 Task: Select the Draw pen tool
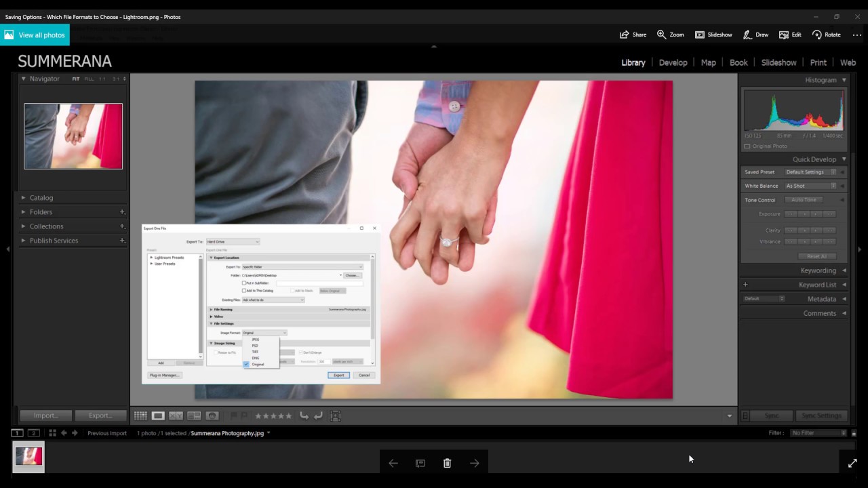755,35
